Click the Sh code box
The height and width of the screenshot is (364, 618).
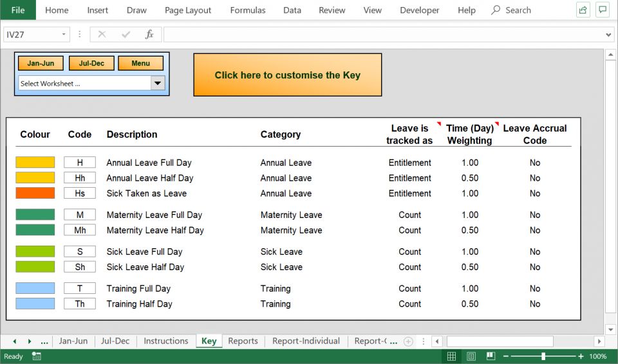(80, 267)
